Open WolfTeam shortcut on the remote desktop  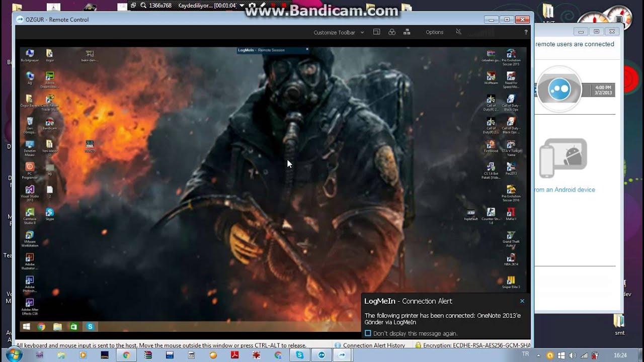[491, 78]
